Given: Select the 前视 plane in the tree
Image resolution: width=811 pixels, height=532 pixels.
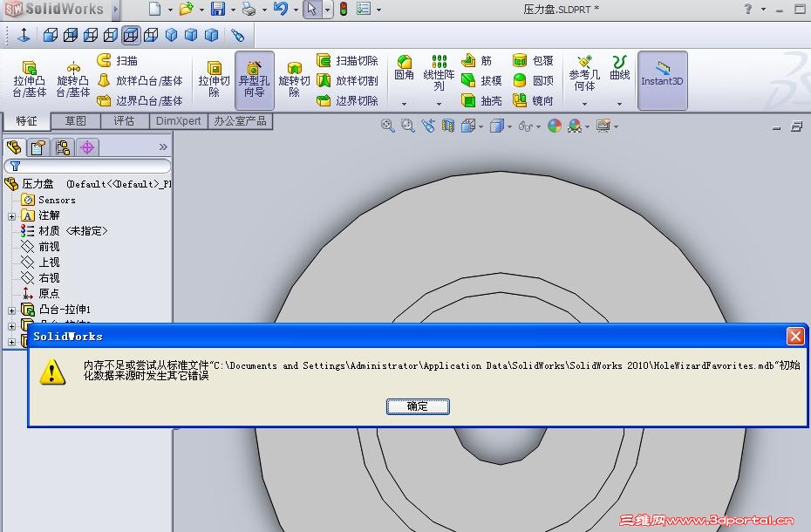Looking at the screenshot, I should tap(40, 247).
